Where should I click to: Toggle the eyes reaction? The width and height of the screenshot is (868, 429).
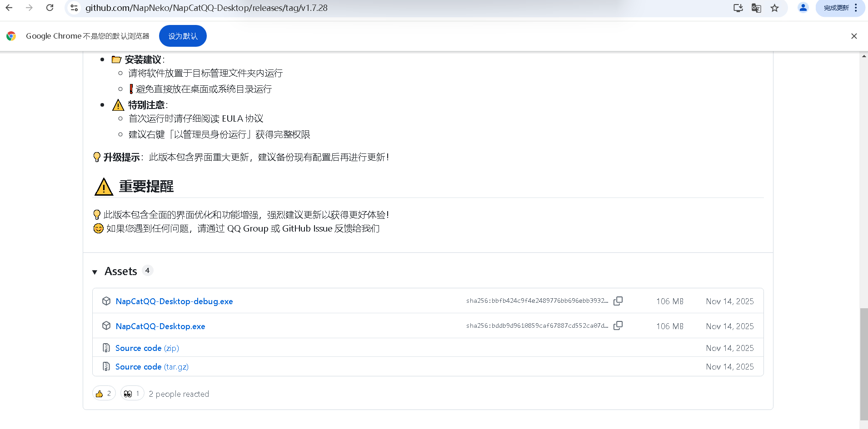coord(132,394)
